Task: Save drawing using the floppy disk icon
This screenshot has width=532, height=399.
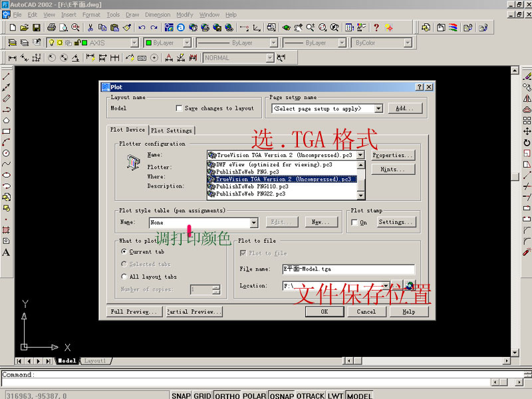Action: point(36,27)
